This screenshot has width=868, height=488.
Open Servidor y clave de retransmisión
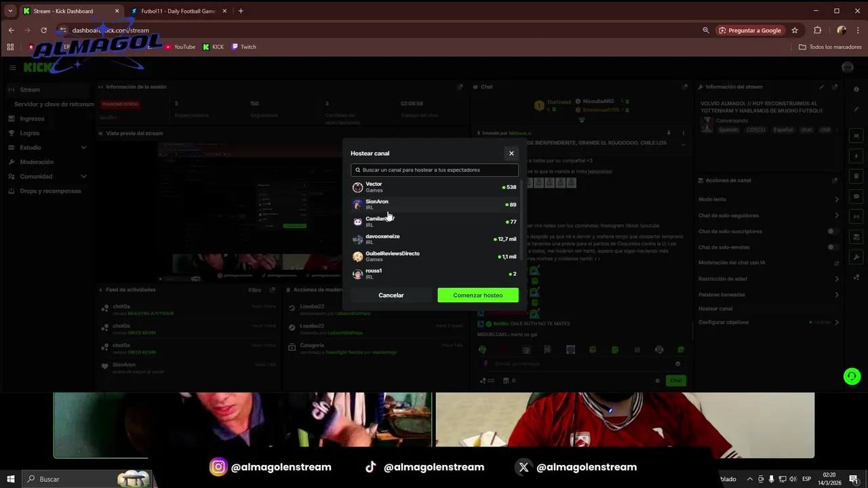point(54,104)
